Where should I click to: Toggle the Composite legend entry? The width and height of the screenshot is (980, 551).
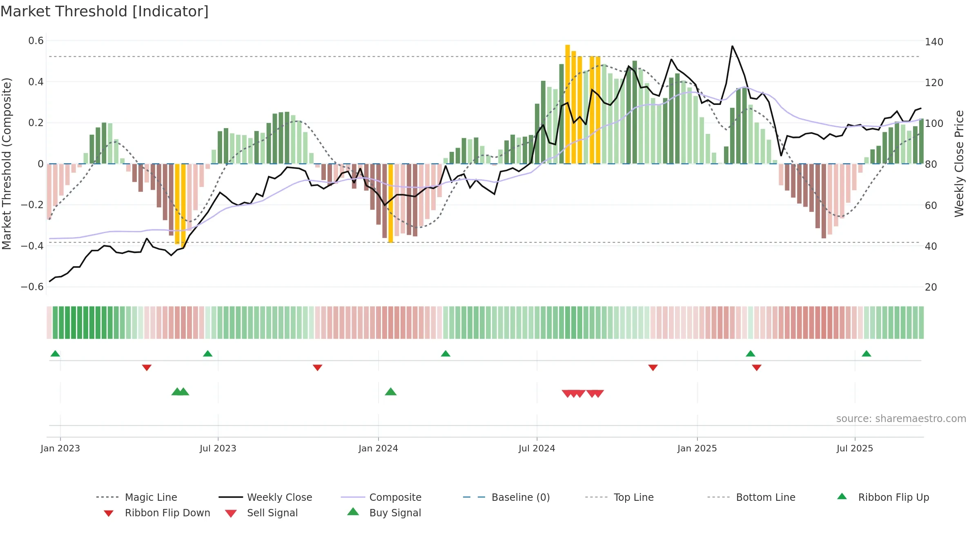[381, 497]
